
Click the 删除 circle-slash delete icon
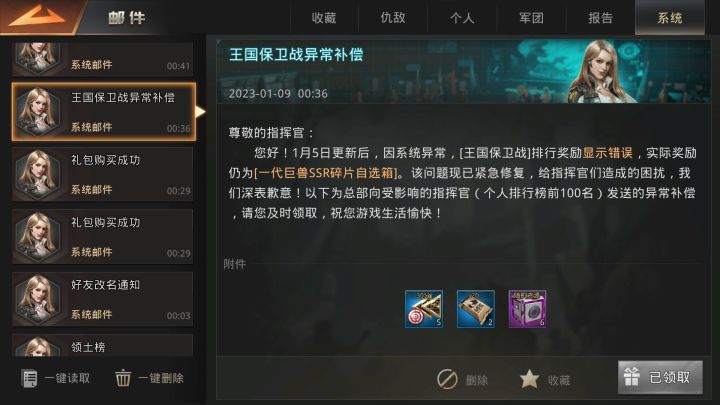tap(447, 379)
